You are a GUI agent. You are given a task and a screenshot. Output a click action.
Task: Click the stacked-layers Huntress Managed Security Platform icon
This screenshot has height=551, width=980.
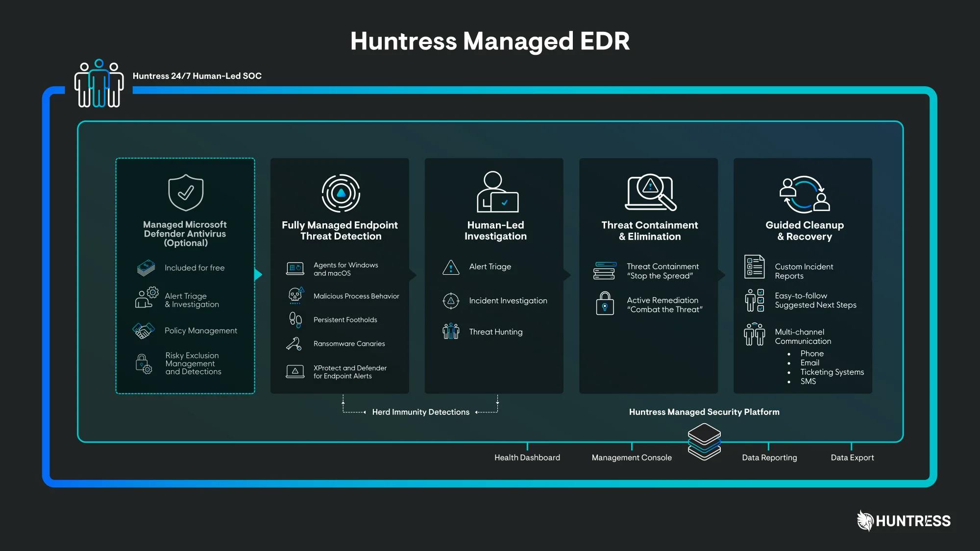tap(704, 441)
